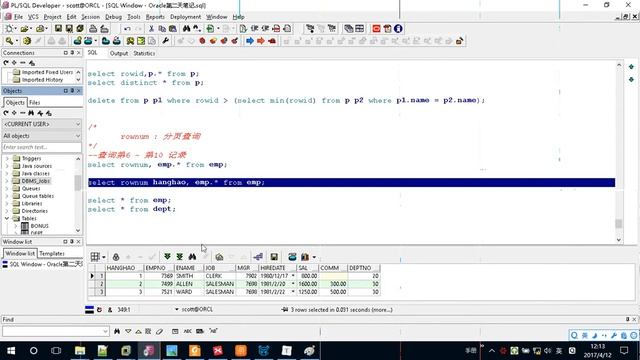Click the magnifier icon on second toolbar

tap(9, 41)
